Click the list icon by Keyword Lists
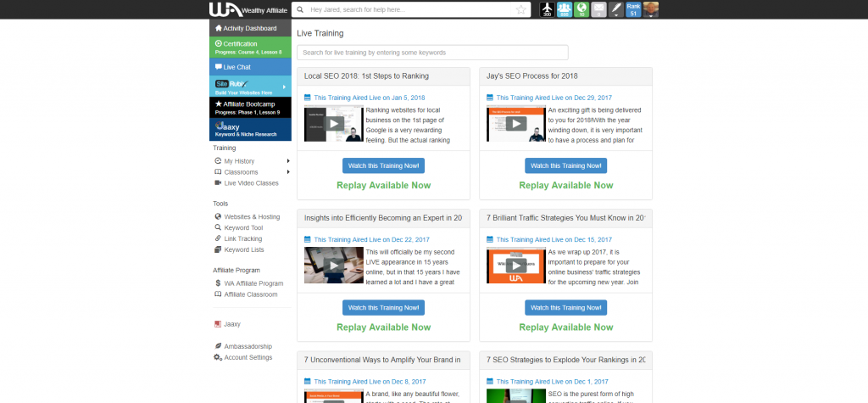 [x=218, y=249]
